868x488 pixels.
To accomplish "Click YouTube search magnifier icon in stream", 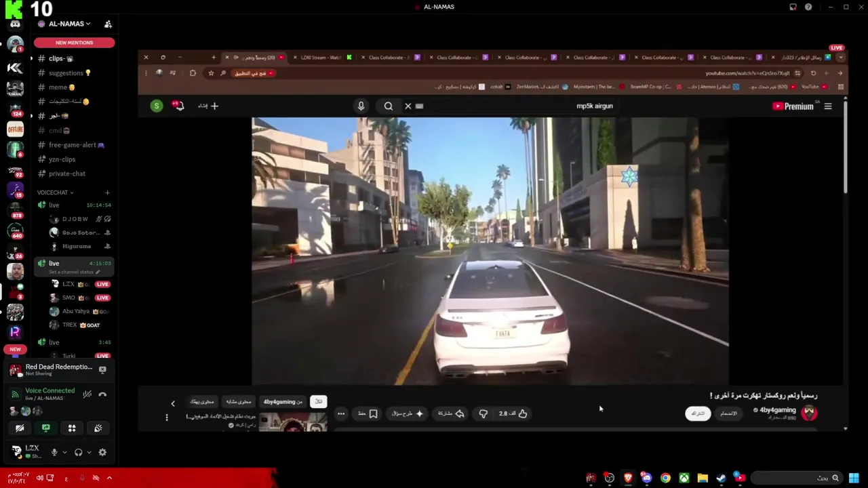I will pyautogui.click(x=388, y=106).
